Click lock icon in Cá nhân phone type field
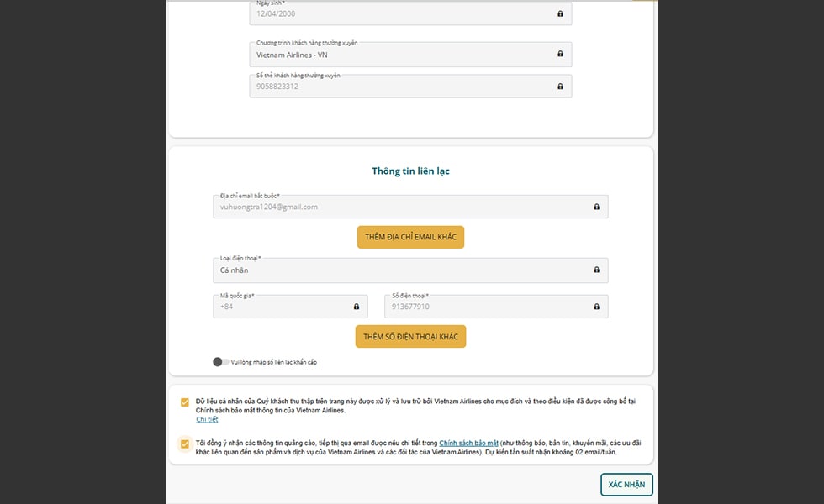The image size is (824, 504). click(x=596, y=270)
